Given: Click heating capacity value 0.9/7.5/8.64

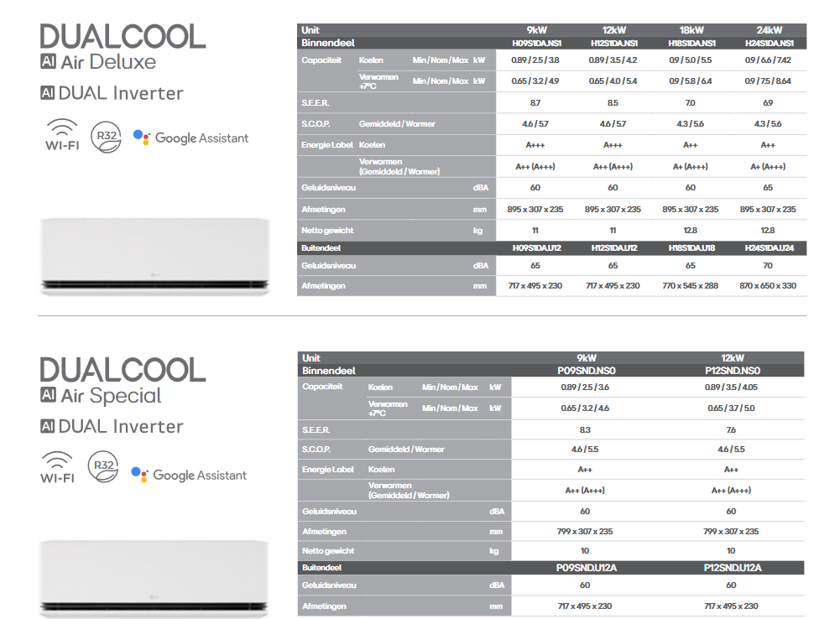Looking at the screenshot, I should pyautogui.click(x=768, y=81).
